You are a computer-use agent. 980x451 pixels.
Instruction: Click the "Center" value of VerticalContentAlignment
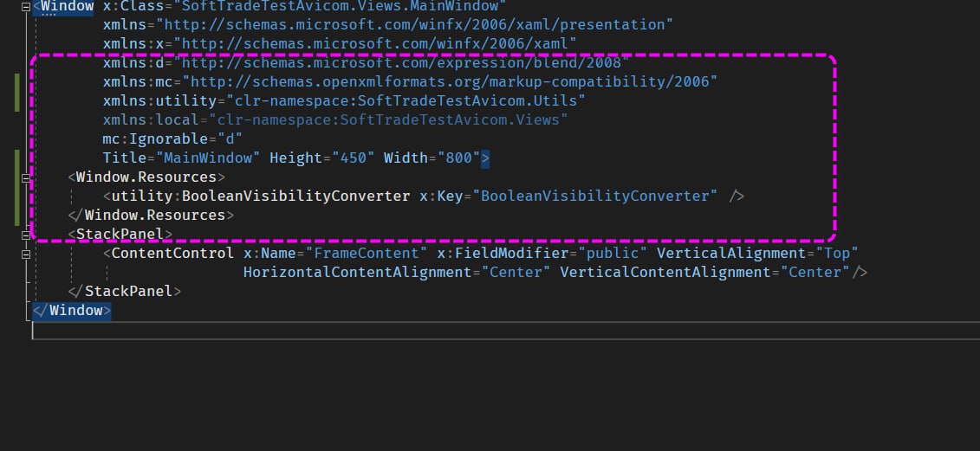815,273
